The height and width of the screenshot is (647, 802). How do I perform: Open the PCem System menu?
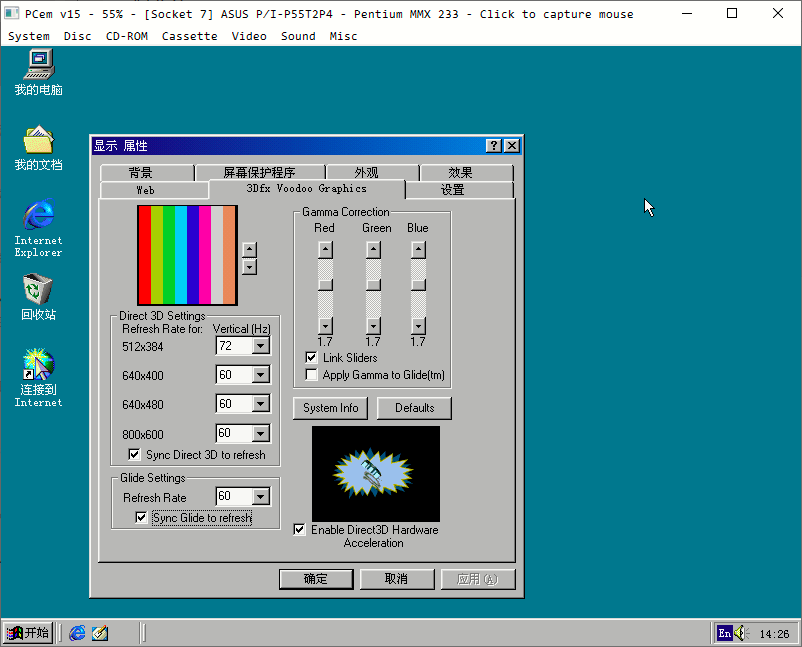(x=29, y=36)
